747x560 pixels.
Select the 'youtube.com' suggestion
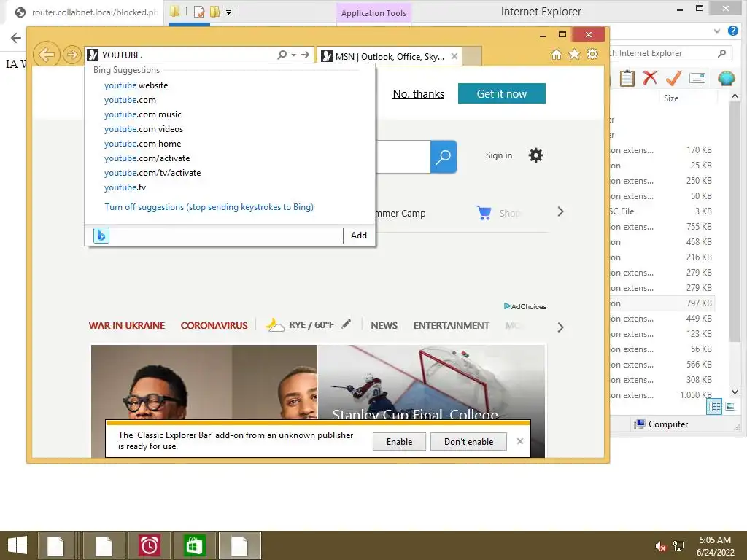(130, 100)
